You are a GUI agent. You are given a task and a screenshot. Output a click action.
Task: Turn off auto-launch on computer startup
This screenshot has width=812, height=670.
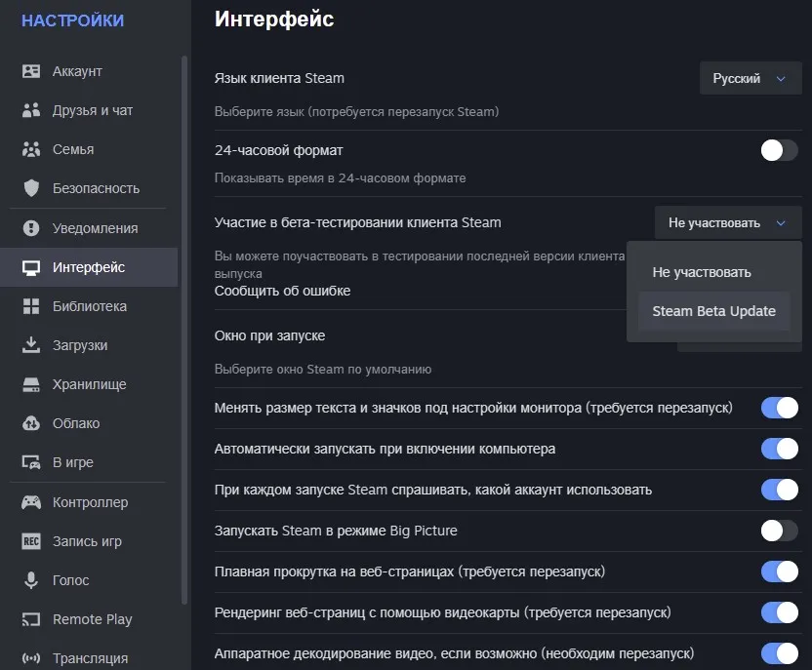(x=780, y=449)
